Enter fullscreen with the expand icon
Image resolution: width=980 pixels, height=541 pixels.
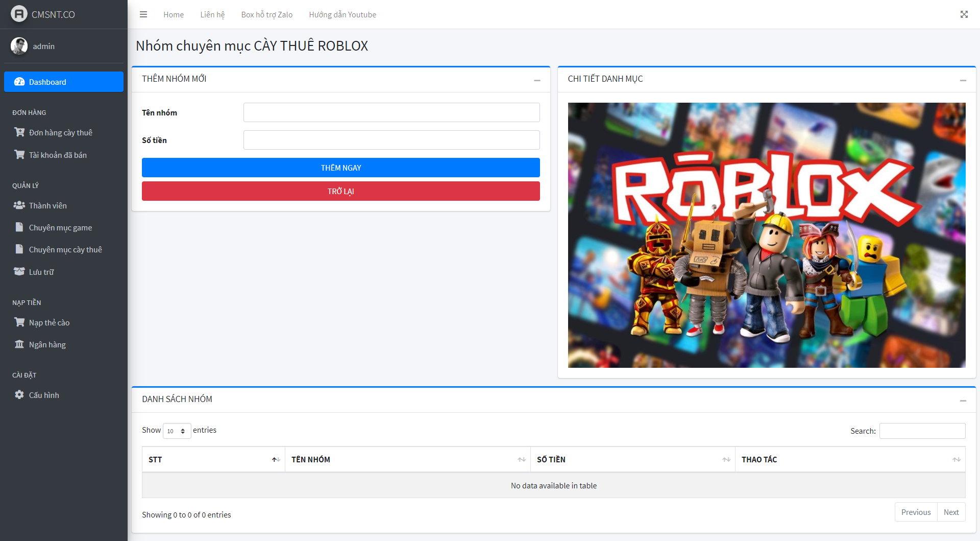pos(964,14)
